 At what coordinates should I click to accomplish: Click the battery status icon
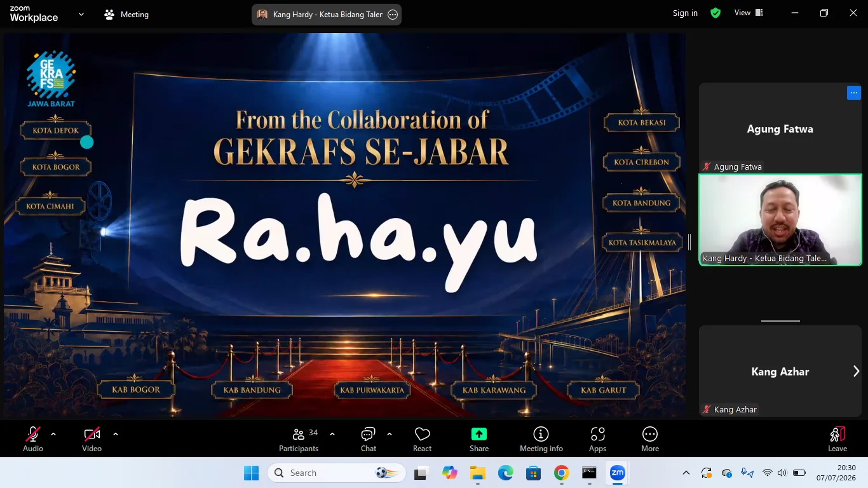[799, 473]
